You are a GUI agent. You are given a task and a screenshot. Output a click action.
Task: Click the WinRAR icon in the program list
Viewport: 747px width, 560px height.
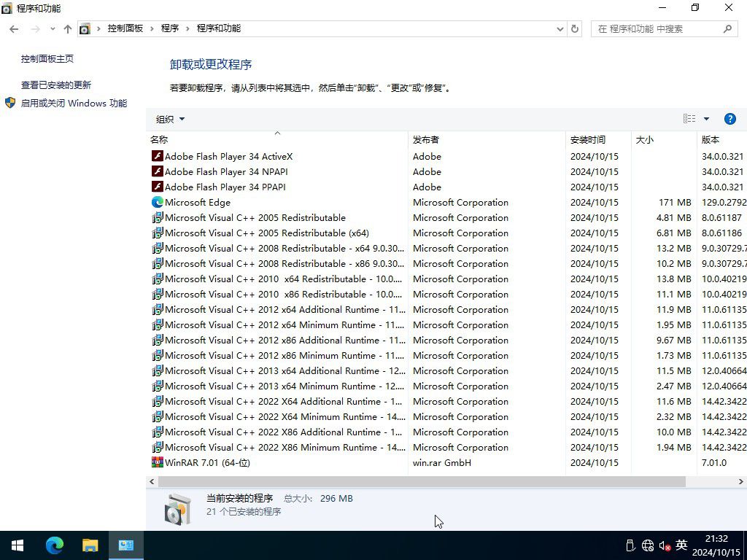pos(158,462)
